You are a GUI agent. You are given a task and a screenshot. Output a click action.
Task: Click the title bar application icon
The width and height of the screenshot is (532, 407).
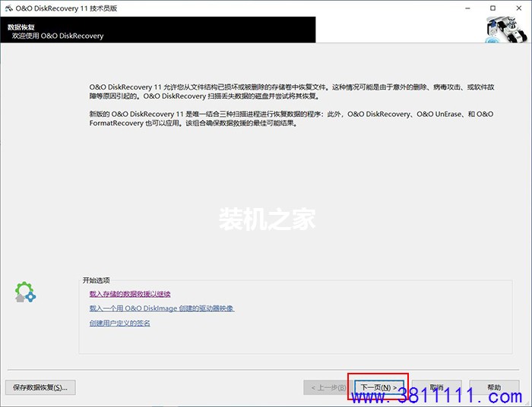8,8
